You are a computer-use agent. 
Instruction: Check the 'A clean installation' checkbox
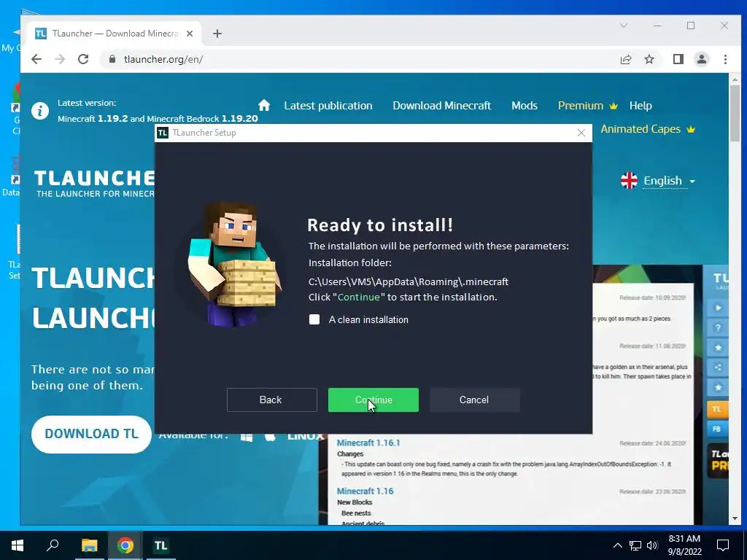pos(314,319)
